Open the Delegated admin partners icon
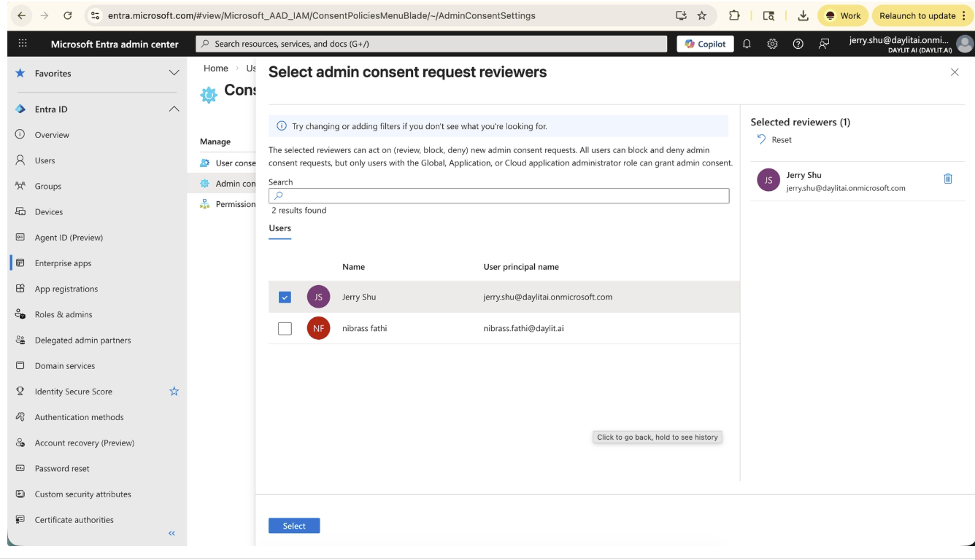This screenshot has width=975, height=560. pos(20,340)
